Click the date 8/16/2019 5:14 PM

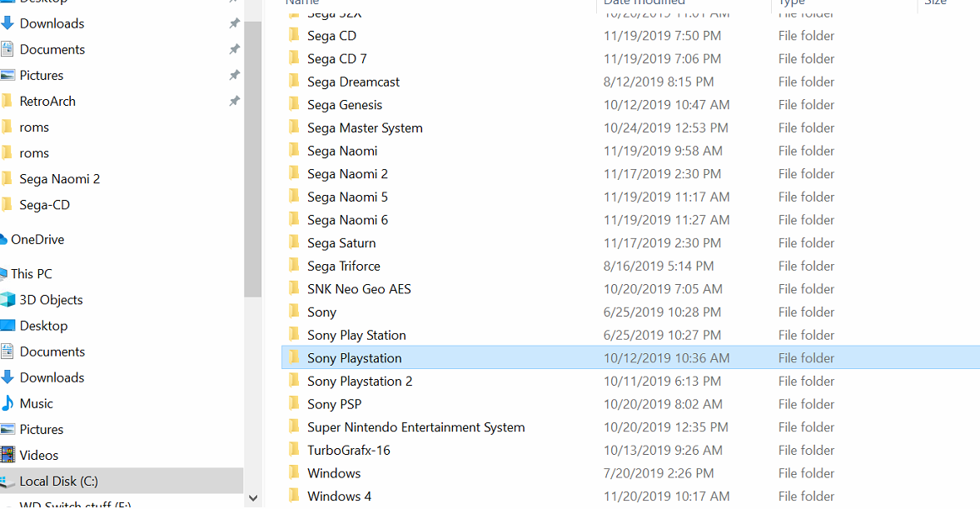659,266
